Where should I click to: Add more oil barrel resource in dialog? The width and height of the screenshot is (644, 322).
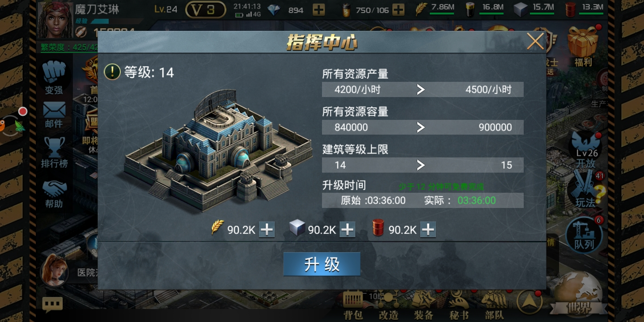(428, 229)
